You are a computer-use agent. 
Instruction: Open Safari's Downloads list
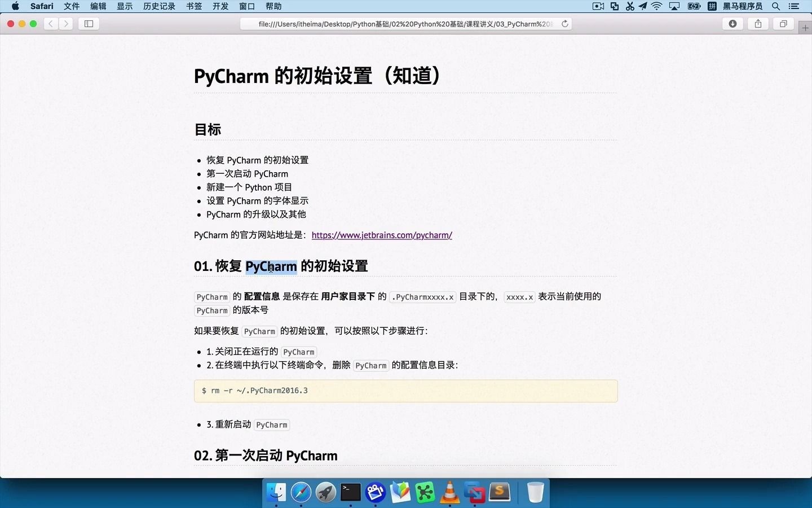click(x=732, y=24)
